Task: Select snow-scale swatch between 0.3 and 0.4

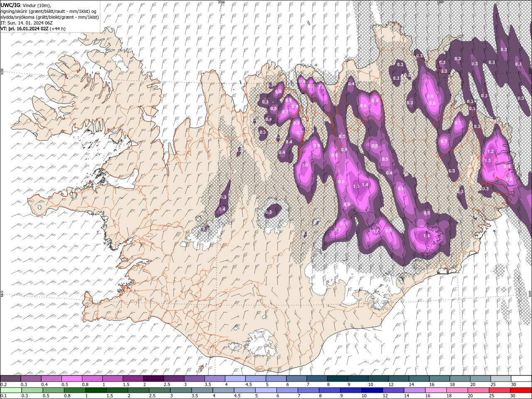Action: click(x=31, y=379)
